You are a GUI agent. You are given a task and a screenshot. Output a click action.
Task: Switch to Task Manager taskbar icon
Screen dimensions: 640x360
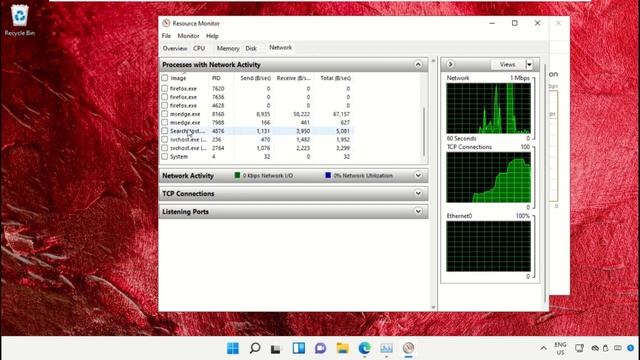tap(386, 348)
